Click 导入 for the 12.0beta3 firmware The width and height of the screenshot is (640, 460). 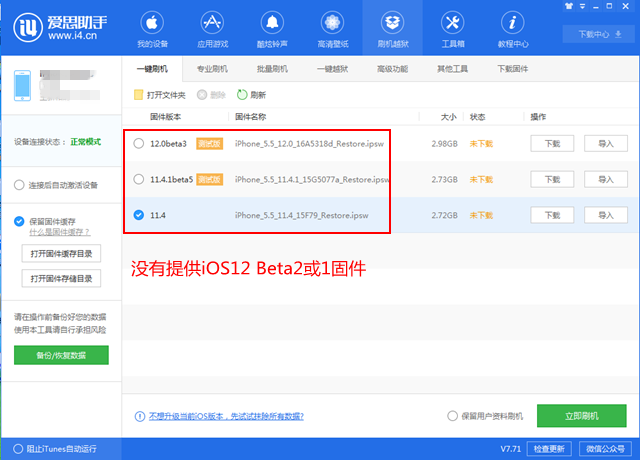pos(606,144)
